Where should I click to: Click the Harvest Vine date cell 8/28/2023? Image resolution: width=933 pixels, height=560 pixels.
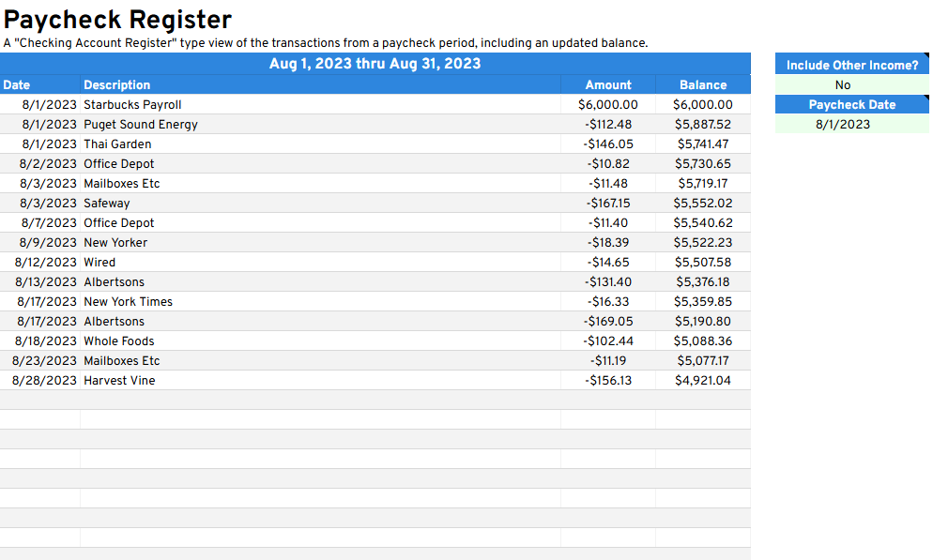click(44, 381)
